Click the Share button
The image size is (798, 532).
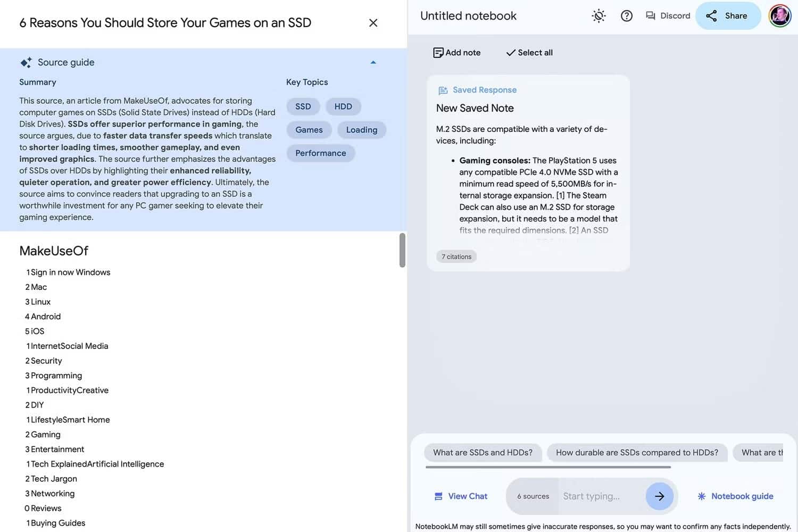pos(728,15)
